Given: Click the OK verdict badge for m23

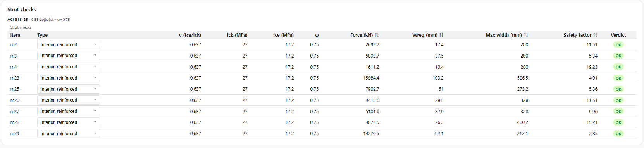Looking at the screenshot, I should coord(618,78).
